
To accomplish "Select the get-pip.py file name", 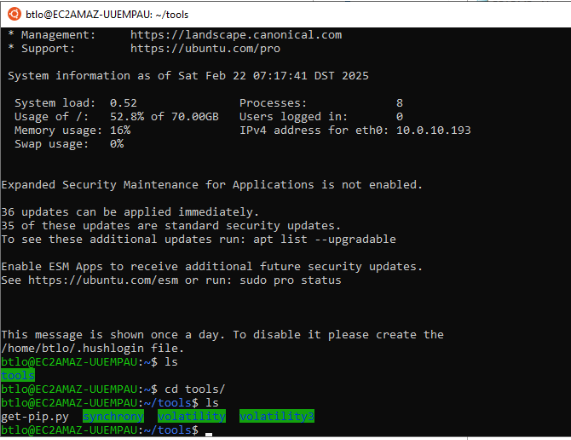I will click(35, 416).
